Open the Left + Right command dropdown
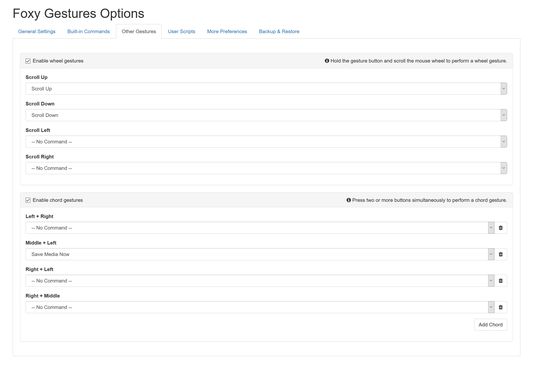The height and width of the screenshot is (365, 533). [260, 228]
